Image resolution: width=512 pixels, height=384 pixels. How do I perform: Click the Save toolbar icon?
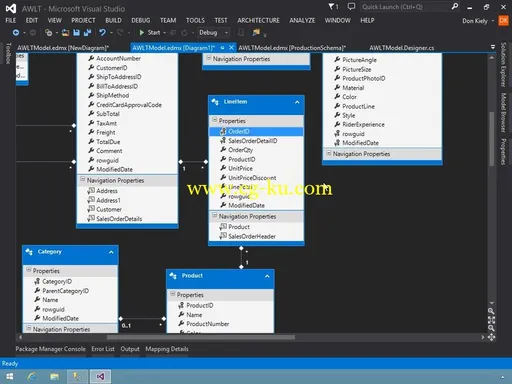(76, 32)
